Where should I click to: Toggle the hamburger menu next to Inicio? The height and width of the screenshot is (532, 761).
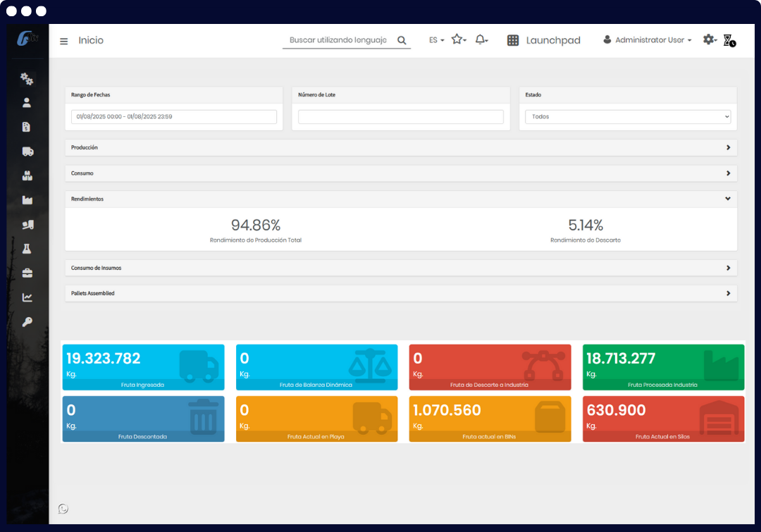pos(64,41)
